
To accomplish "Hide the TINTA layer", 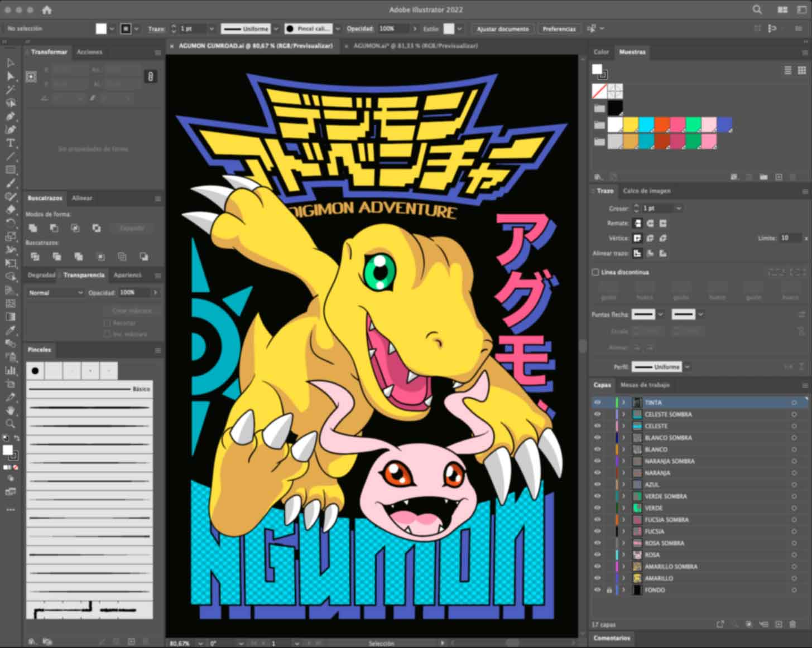I will (x=597, y=402).
